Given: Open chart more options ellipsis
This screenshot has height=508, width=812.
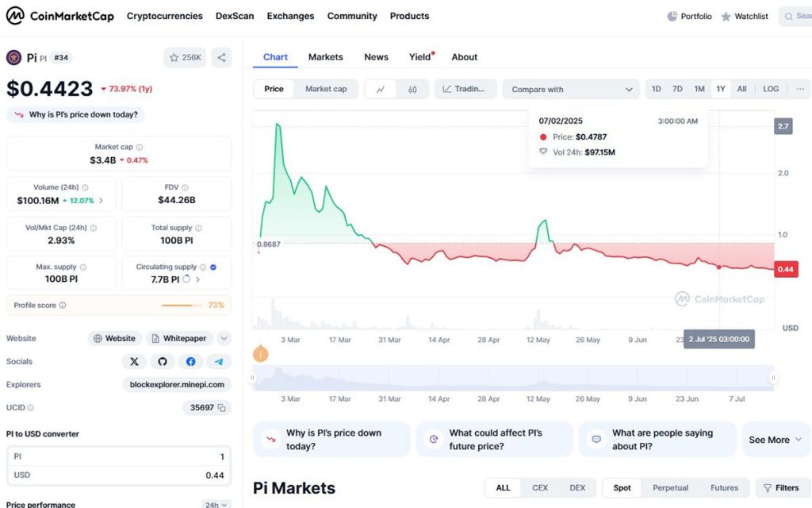Looking at the screenshot, I should tap(800, 89).
